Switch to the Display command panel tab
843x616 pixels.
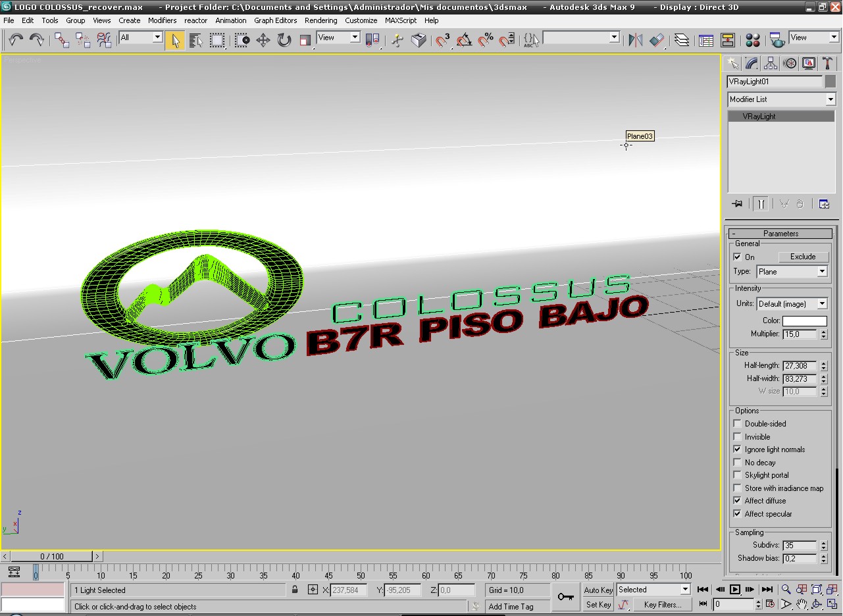click(x=809, y=63)
